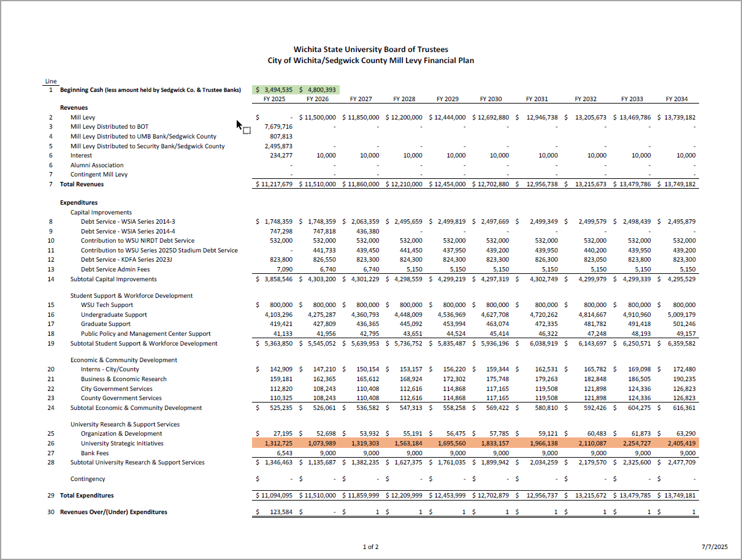Click the FY 2025 column header
This screenshot has width=742, height=560.
(x=275, y=99)
